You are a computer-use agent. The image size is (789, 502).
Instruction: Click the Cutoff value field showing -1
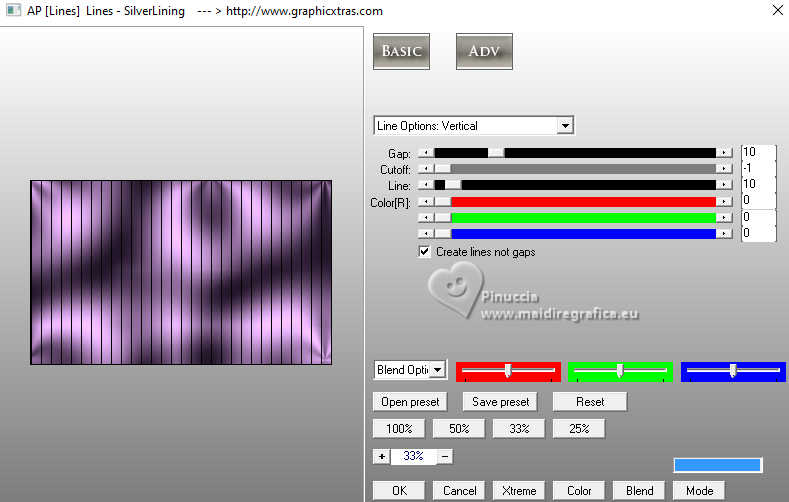[759, 168]
